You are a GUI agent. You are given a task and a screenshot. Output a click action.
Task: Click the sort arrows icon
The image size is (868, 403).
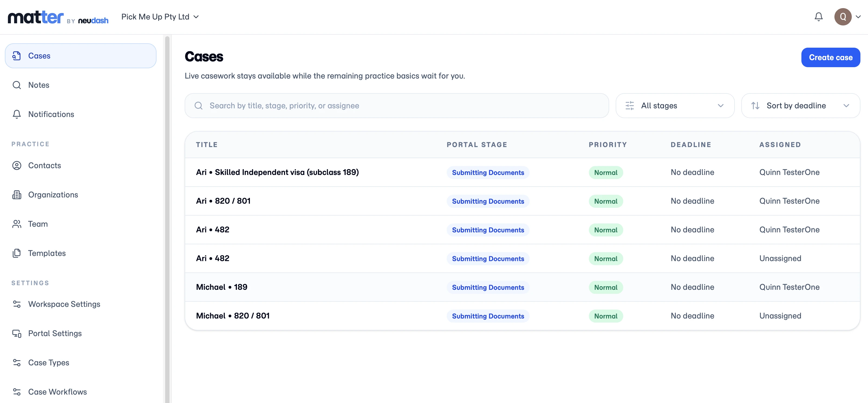[x=755, y=105]
